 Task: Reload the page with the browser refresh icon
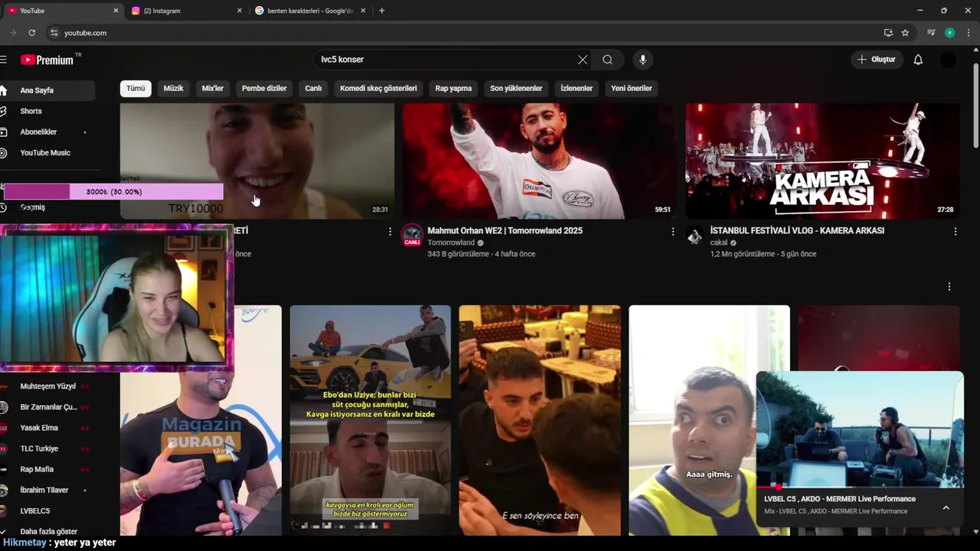[31, 33]
